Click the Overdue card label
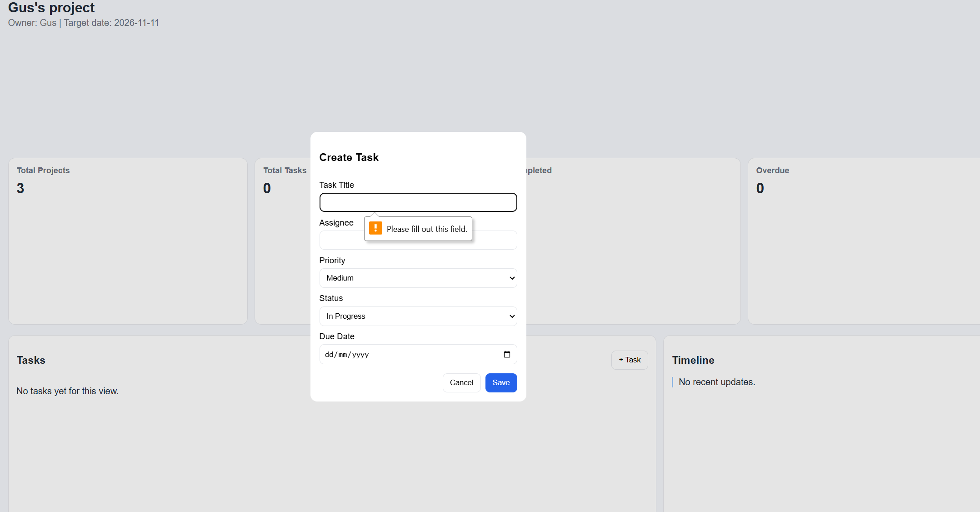The height and width of the screenshot is (512, 980). [772, 171]
